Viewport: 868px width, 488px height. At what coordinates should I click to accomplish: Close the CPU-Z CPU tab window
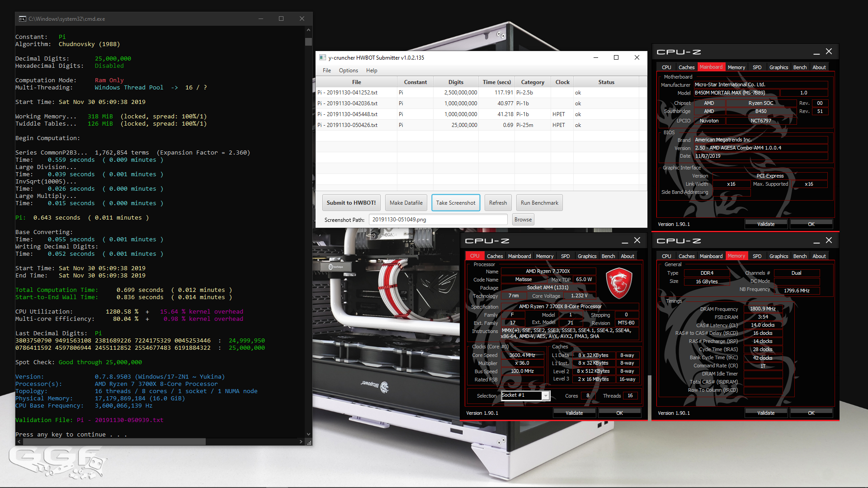click(637, 240)
